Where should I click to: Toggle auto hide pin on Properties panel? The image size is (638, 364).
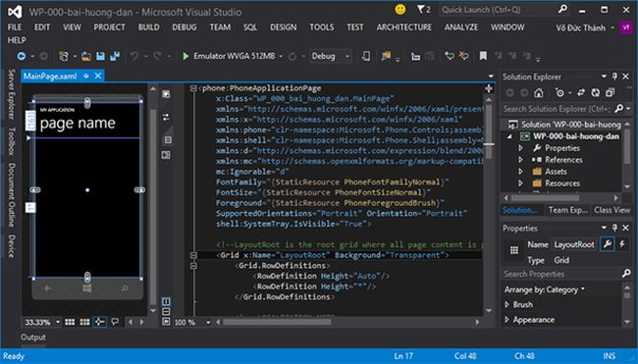coord(614,228)
